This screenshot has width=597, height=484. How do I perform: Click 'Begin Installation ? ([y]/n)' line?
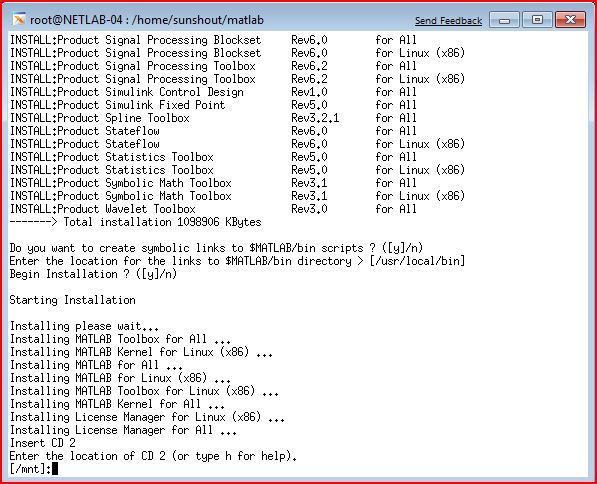click(x=93, y=274)
